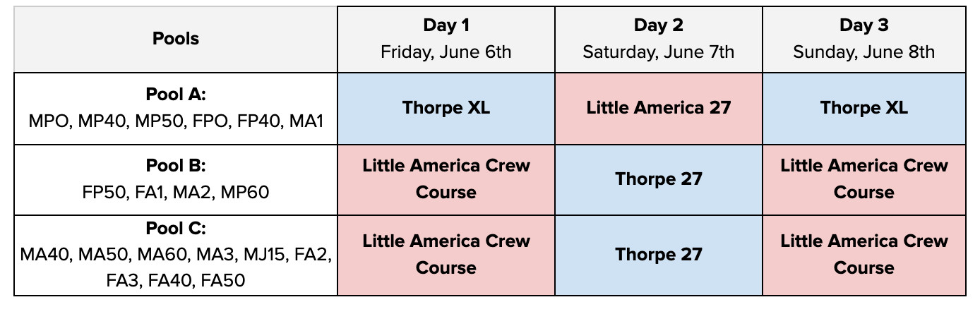
Task: Select the MPO, MP40, MP50 divisions list
Action: [x=176, y=121]
